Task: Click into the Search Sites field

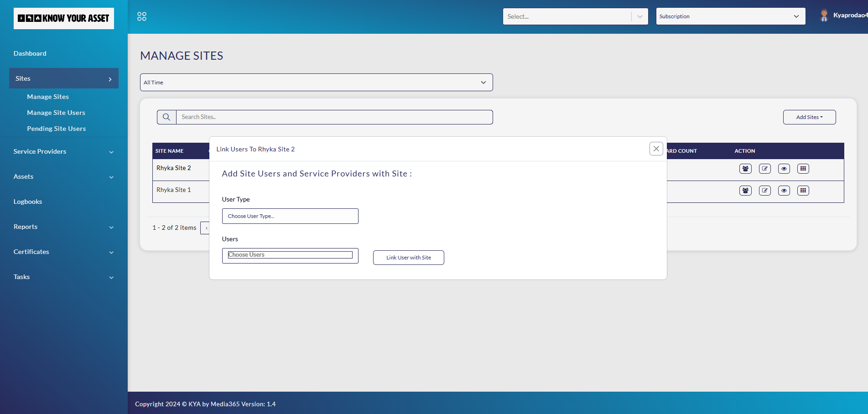Action: pos(334,117)
